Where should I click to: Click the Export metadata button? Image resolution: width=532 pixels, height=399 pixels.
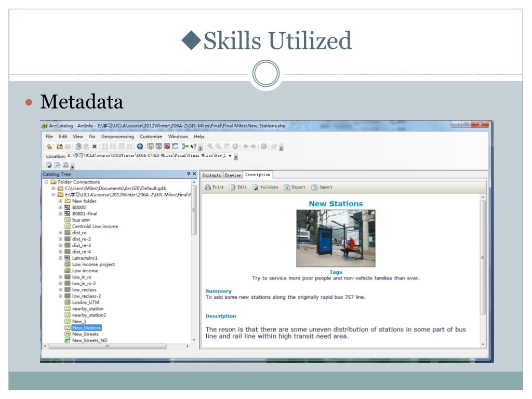(295, 187)
